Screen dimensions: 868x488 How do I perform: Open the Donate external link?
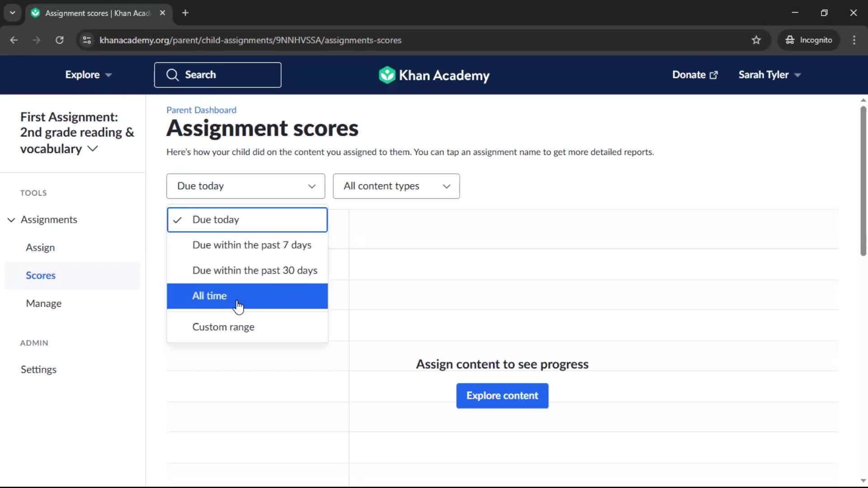(x=695, y=75)
